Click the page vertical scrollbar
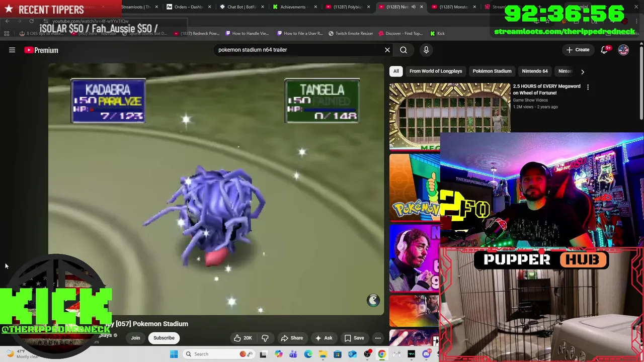 pos(641,83)
